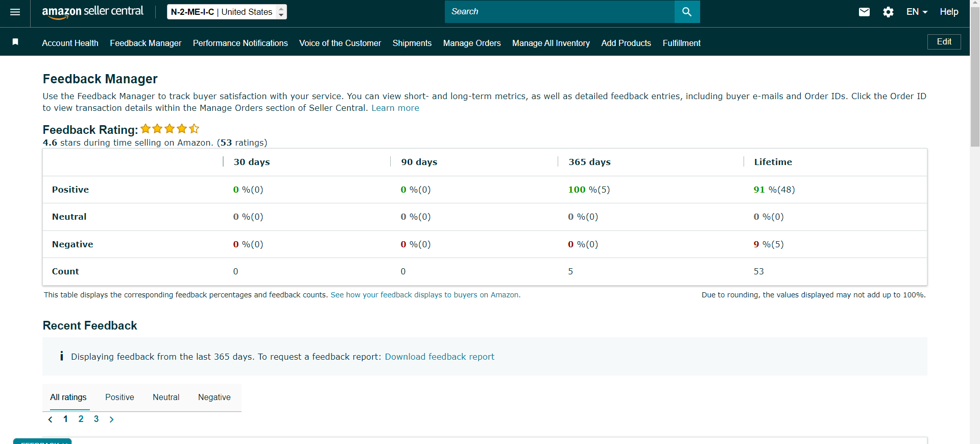Open the EN language dropdown
Image resolution: width=980 pixels, height=444 pixels.
pos(917,12)
